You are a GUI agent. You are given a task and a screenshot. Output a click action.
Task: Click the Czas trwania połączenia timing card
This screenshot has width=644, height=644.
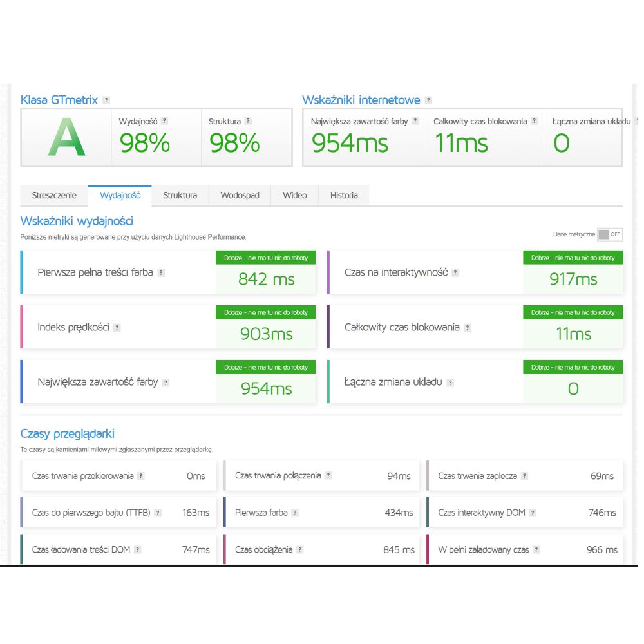[321, 476]
